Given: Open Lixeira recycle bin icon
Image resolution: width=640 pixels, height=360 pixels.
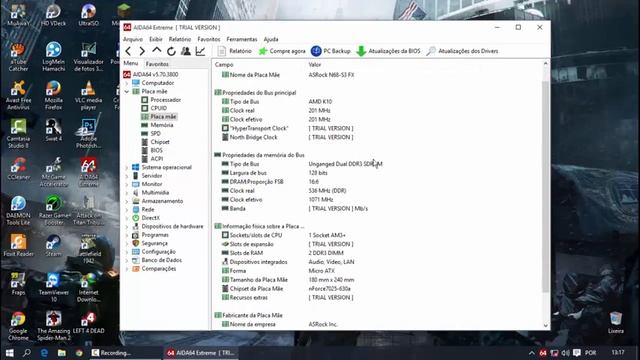Looking at the screenshot, I should click(616, 322).
